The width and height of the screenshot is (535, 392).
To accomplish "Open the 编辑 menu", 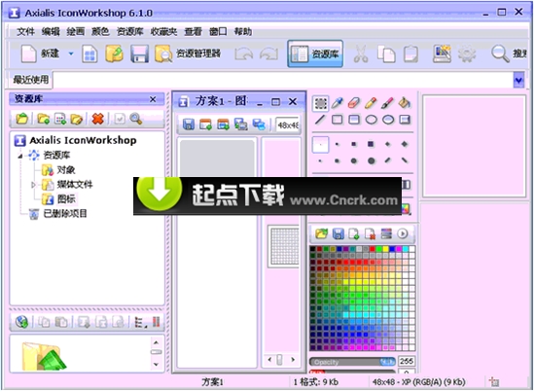I will [x=51, y=32].
